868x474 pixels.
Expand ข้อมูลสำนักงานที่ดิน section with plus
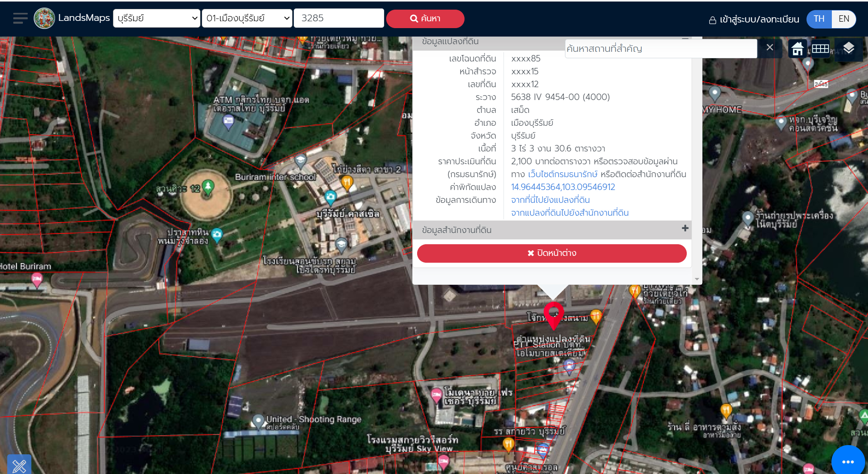tap(685, 229)
